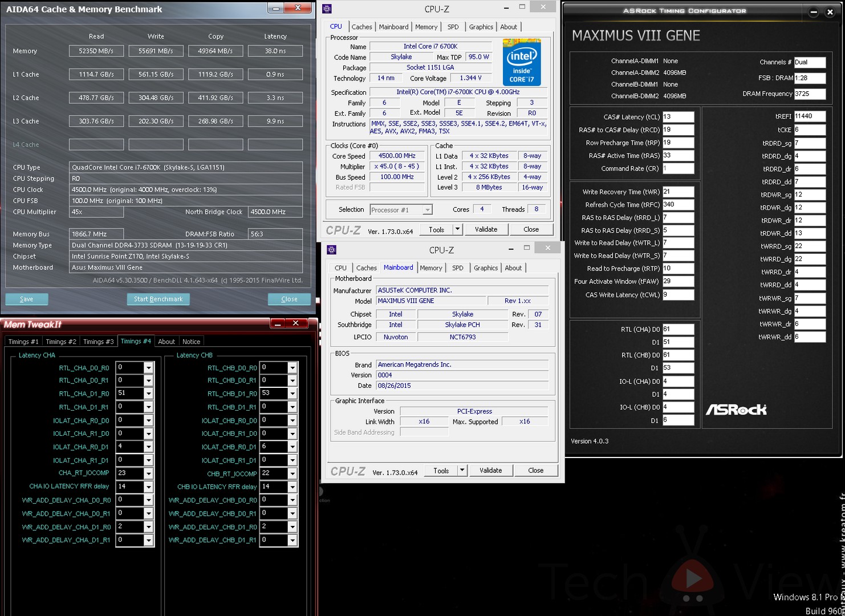Open the About tab in Mem TweakIt
The image size is (845, 616).
(166, 342)
